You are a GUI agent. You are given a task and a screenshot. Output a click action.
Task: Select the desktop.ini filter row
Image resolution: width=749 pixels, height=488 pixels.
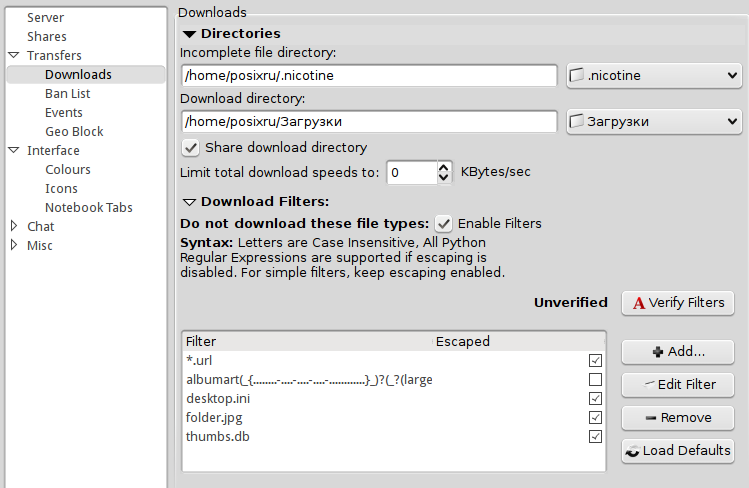coord(394,398)
